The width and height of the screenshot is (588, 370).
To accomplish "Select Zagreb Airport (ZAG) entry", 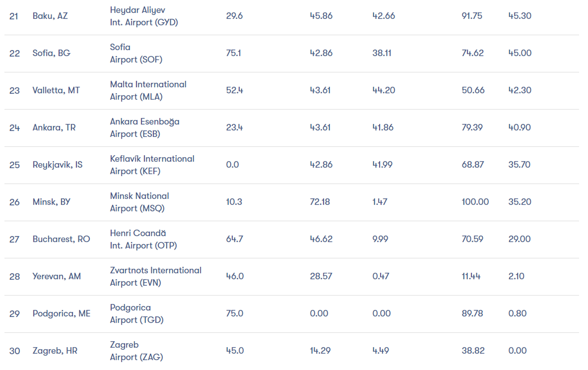I will tap(136, 351).
